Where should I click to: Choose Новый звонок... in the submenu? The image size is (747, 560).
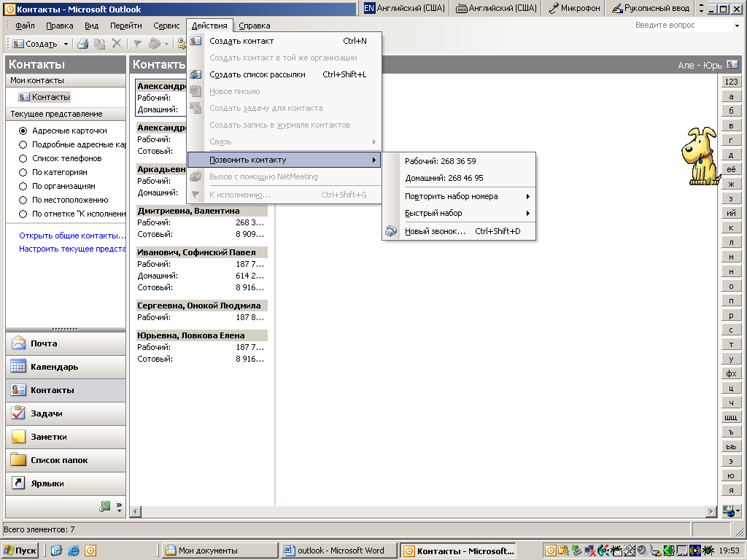(x=460, y=231)
